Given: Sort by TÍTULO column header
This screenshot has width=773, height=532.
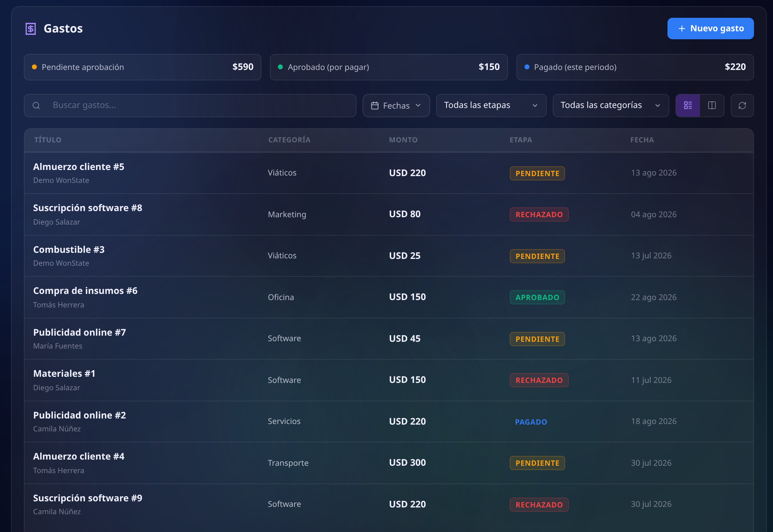Looking at the screenshot, I should tap(48, 140).
